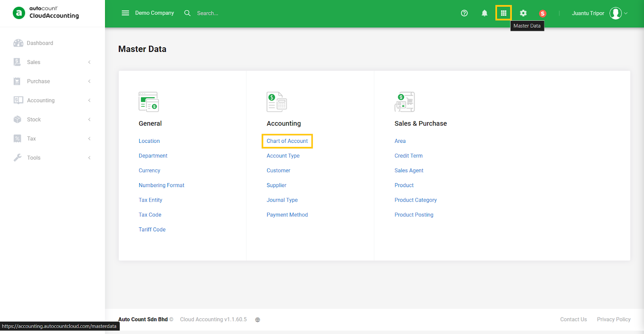Open the settings gear icon

click(523, 13)
